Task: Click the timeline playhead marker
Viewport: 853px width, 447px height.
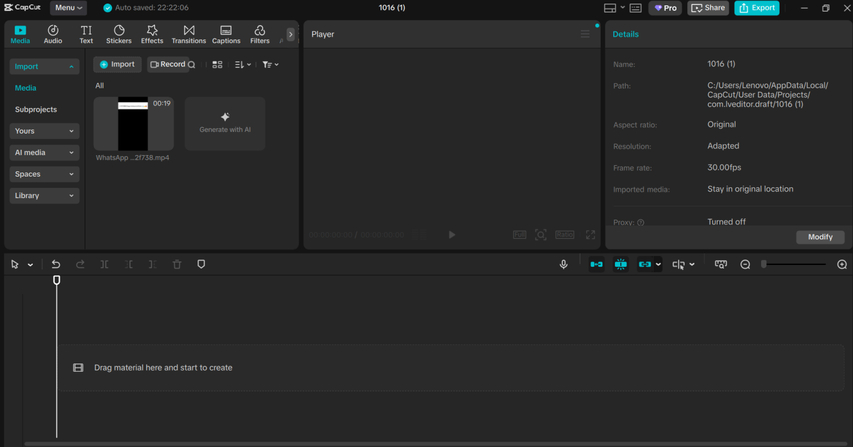Action: pos(57,280)
